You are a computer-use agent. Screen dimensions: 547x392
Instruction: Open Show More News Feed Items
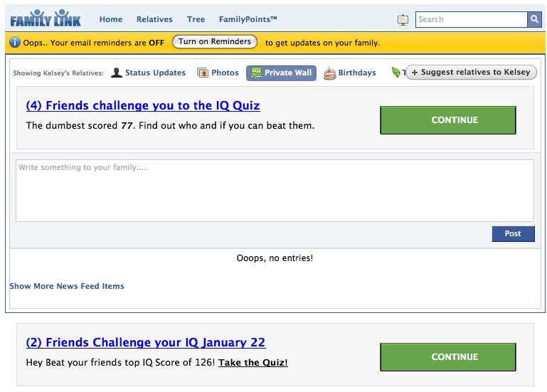coord(67,286)
